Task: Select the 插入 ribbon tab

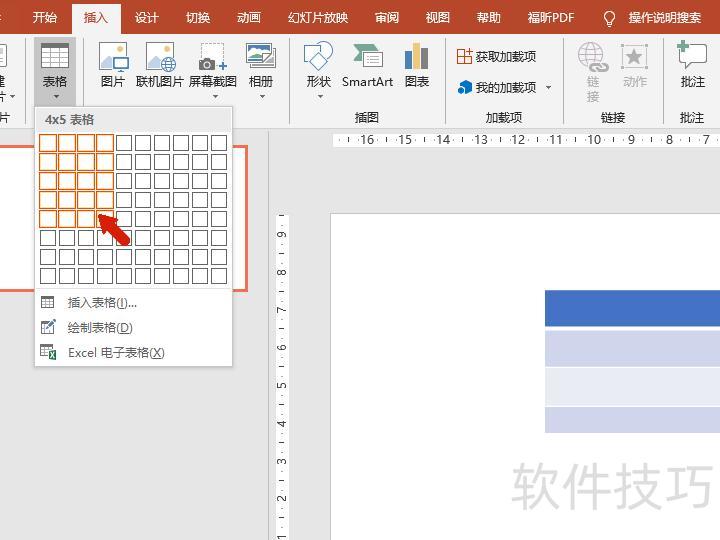Action: tap(96, 17)
